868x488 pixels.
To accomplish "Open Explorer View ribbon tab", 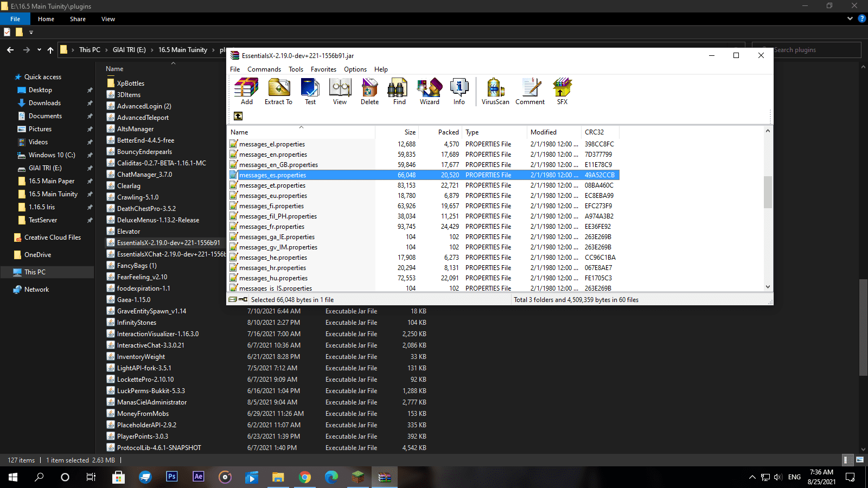I will click(108, 19).
